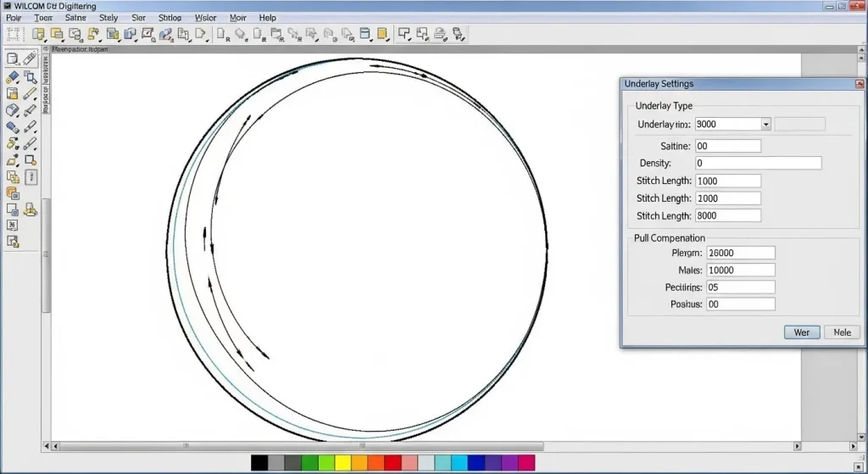Click the page with R subscript icon
The height and width of the screenshot is (474, 868).
(223, 34)
